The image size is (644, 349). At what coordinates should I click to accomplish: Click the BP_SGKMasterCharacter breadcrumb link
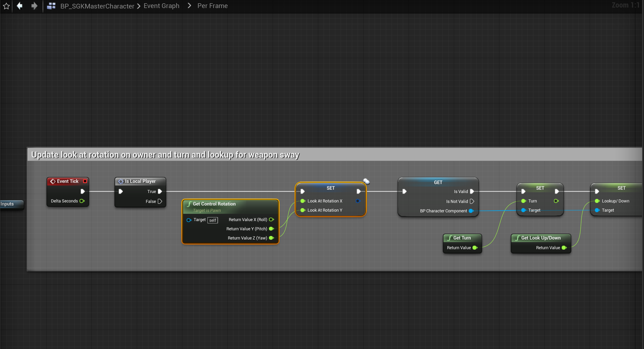[97, 6]
